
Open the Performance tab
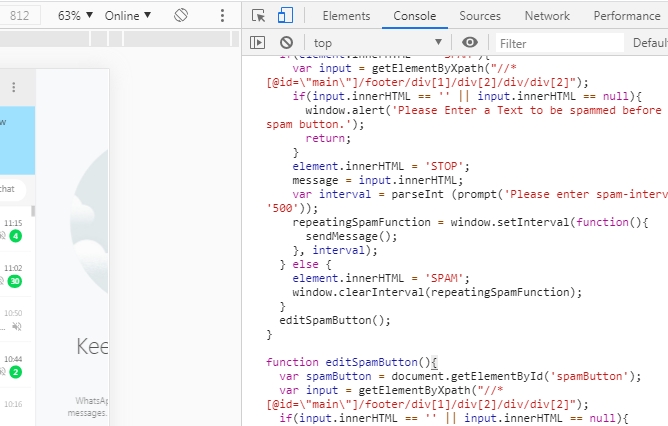click(x=627, y=16)
